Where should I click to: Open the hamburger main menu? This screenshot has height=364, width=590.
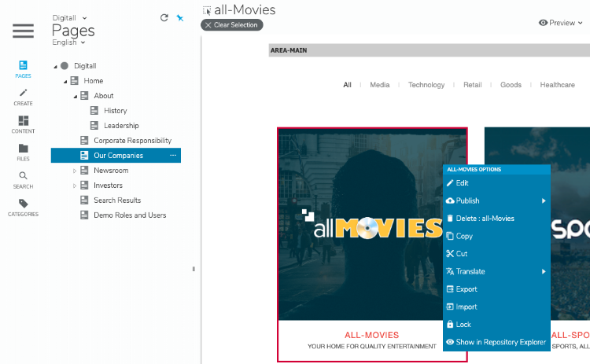[23, 31]
